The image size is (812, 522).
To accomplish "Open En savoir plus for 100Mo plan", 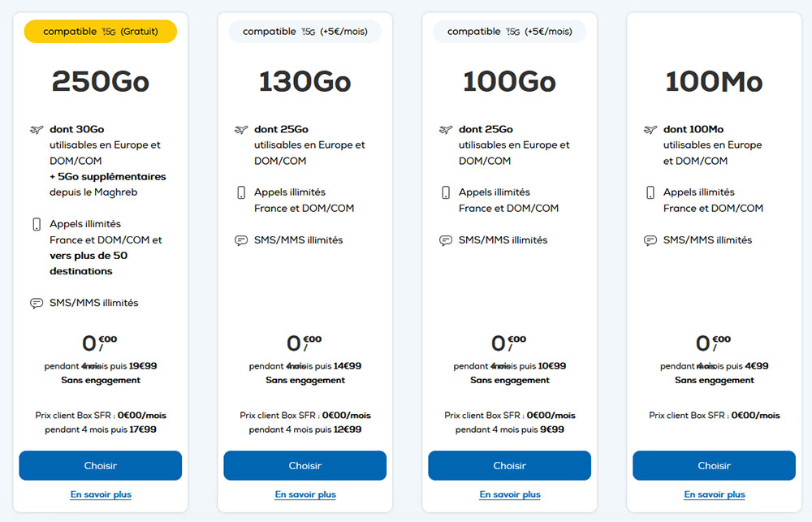I will pyautogui.click(x=714, y=494).
